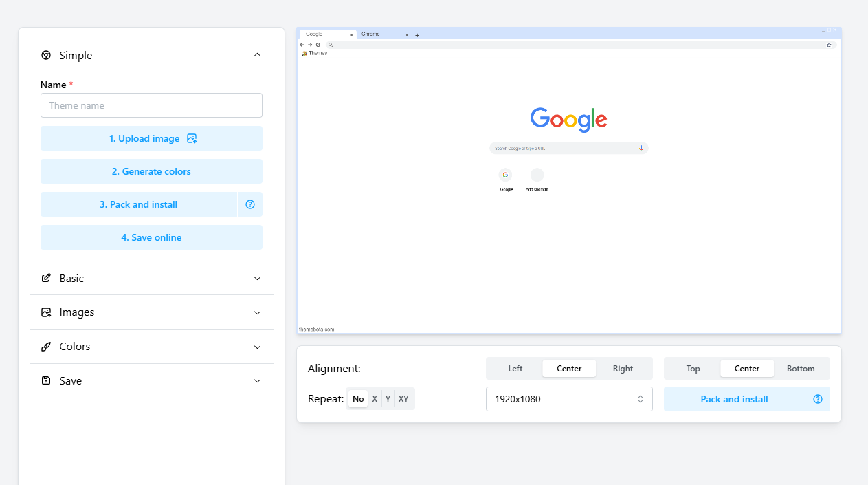Click the 3. Pack and install button
Screen dimensions: 868x485
[x=138, y=204]
